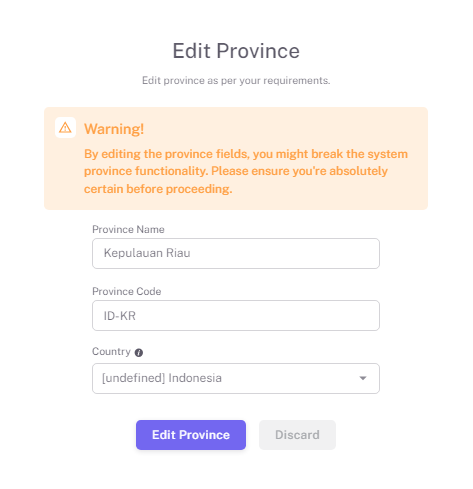Click the Province Name label

[x=128, y=229]
